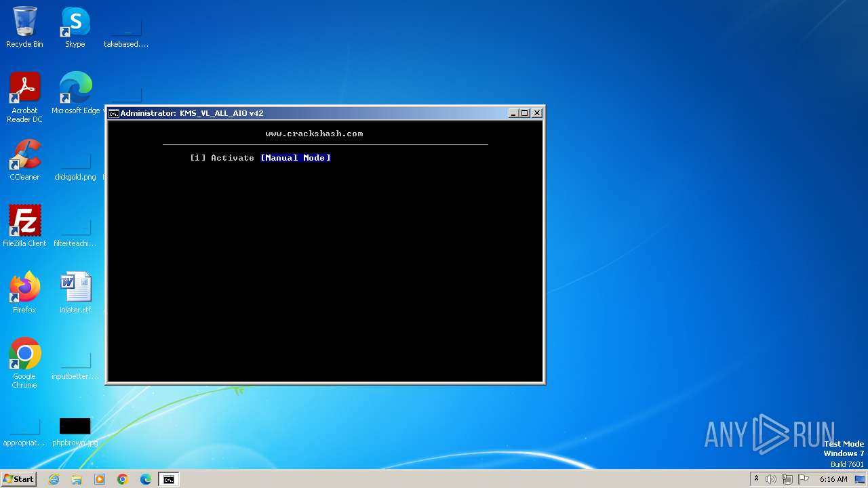Select the filterteachi desktop file
This screenshot has height=488, width=868.
(x=75, y=232)
